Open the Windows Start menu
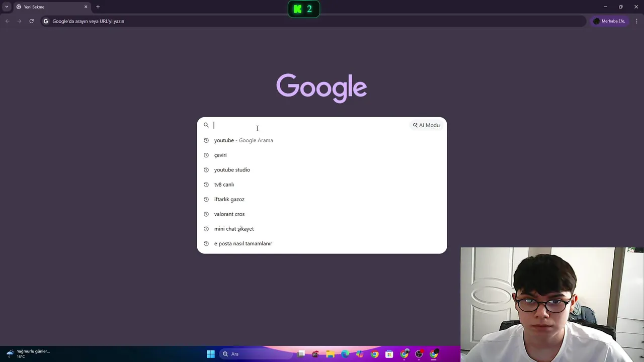Screen dimensions: 644x362 tap(211, 354)
